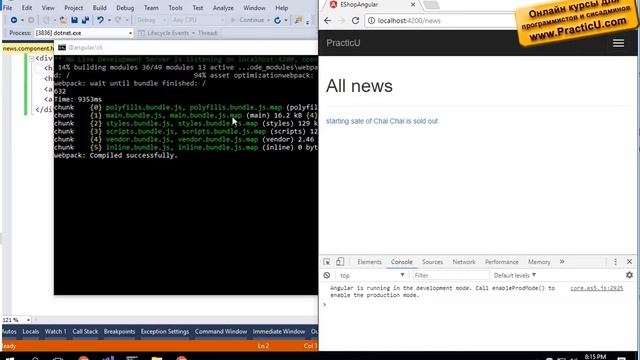Switch to the DevTools Elements tab

(369, 262)
